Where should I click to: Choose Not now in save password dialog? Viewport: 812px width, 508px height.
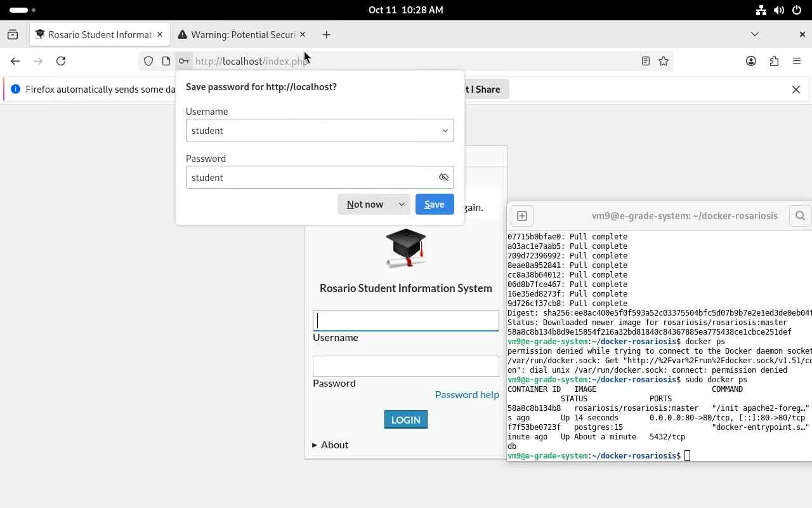click(x=365, y=204)
